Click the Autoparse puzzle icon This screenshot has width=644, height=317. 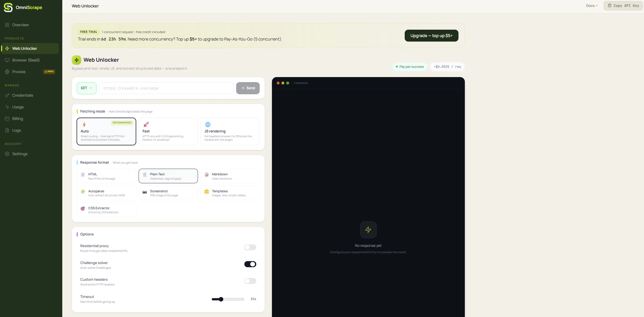[83, 191]
